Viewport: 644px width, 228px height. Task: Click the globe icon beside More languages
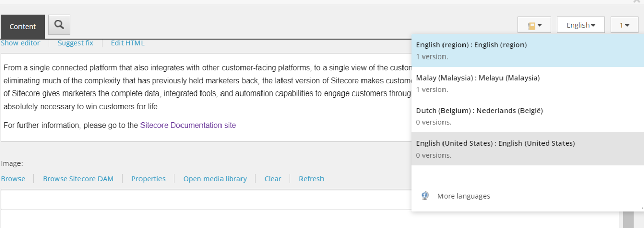(425, 196)
